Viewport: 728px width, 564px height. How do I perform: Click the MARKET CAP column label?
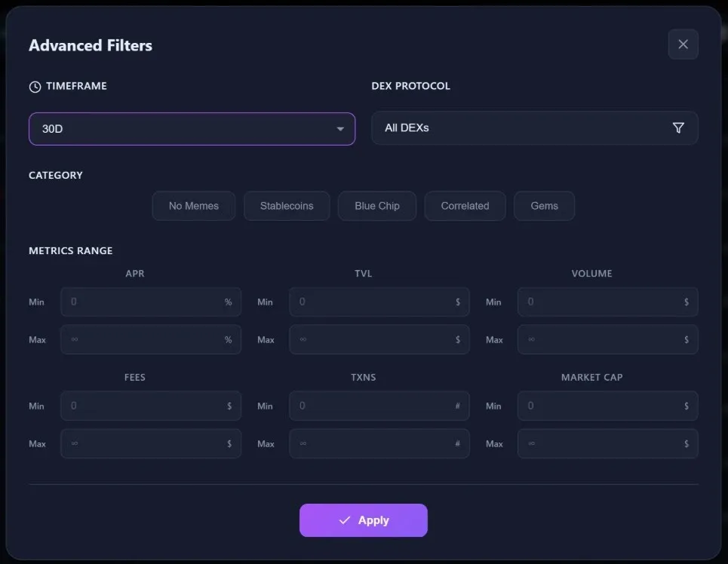[x=591, y=378]
